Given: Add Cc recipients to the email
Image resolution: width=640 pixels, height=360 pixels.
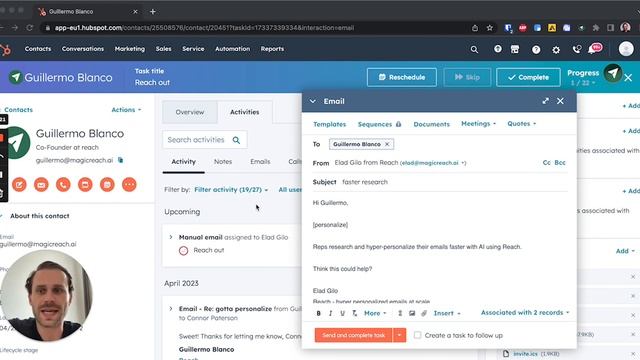Looking at the screenshot, I should pyautogui.click(x=547, y=162).
